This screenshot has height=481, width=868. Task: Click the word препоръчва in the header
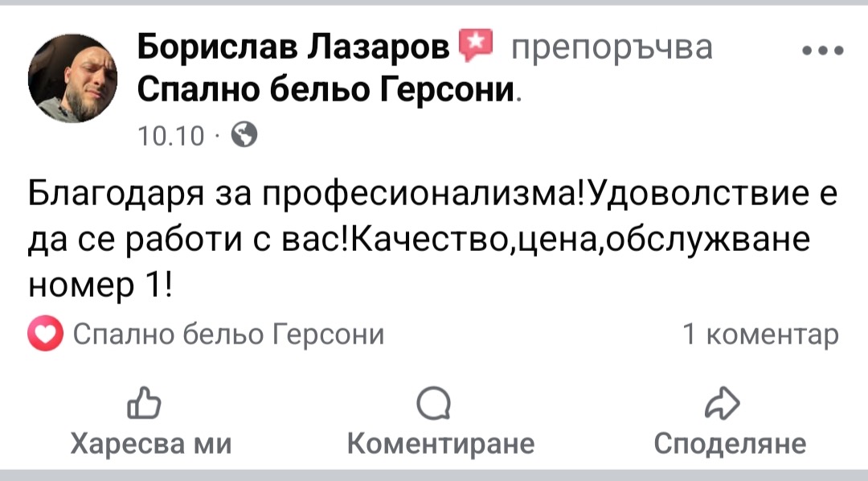pos(612,47)
